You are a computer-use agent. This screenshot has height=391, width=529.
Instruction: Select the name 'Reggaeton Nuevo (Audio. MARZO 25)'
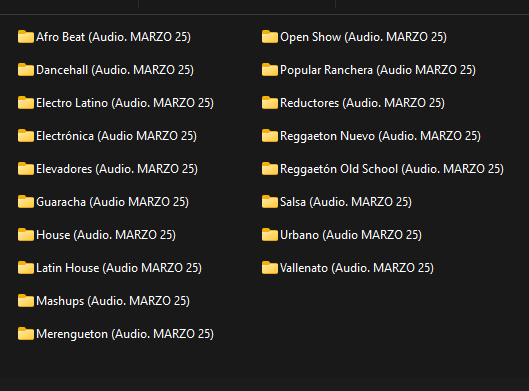[381, 136]
